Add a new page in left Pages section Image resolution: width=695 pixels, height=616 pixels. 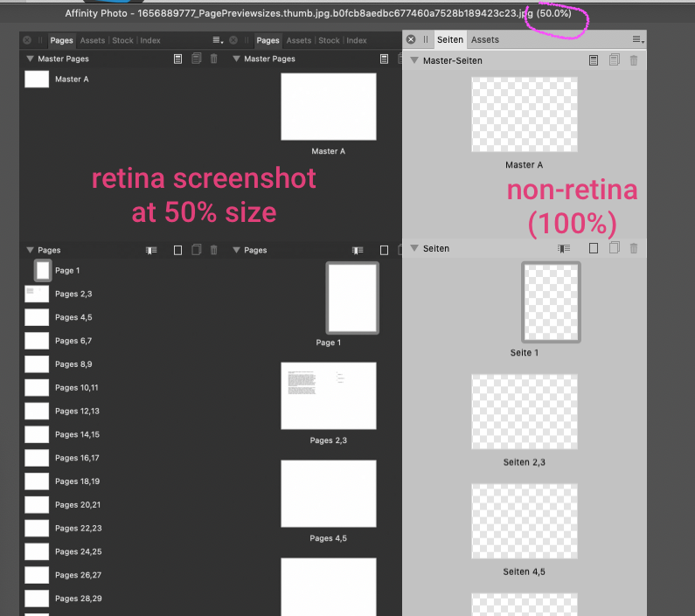pos(177,251)
